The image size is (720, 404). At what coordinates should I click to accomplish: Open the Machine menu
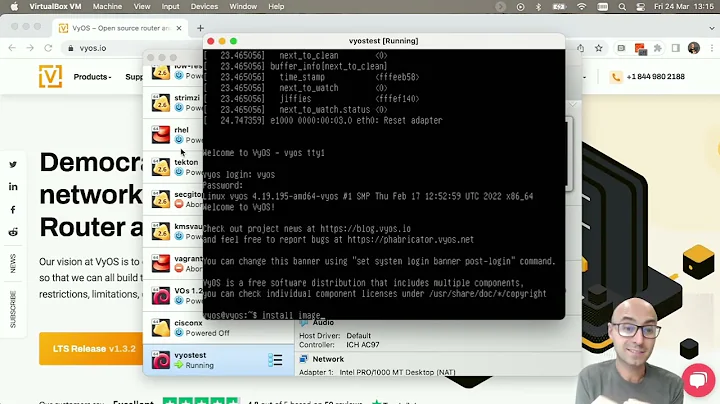107,6
